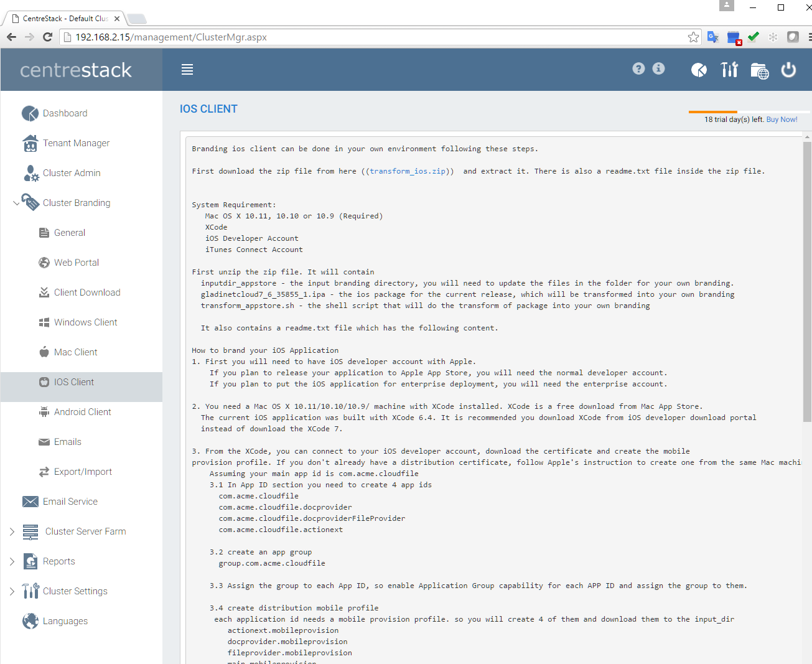Open the help question mark icon
The width and height of the screenshot is (812, 664).
click(638, 68)
